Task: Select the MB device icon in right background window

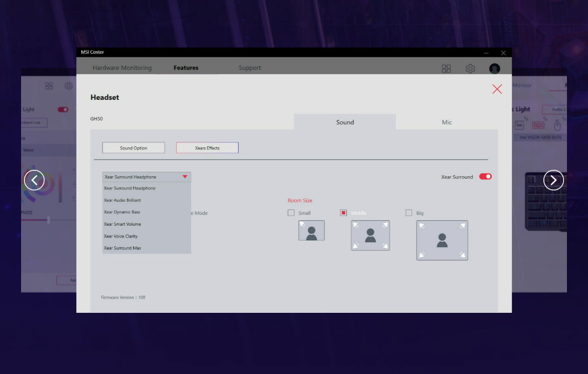Action: pyautogui.click(x=519, y=125)
